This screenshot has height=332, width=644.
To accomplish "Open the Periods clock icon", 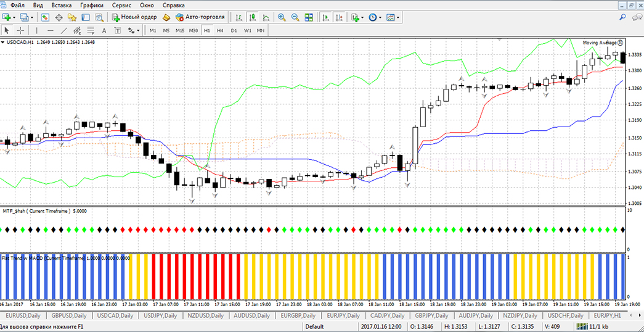I will pyautogui.click(x=373, y=17).
